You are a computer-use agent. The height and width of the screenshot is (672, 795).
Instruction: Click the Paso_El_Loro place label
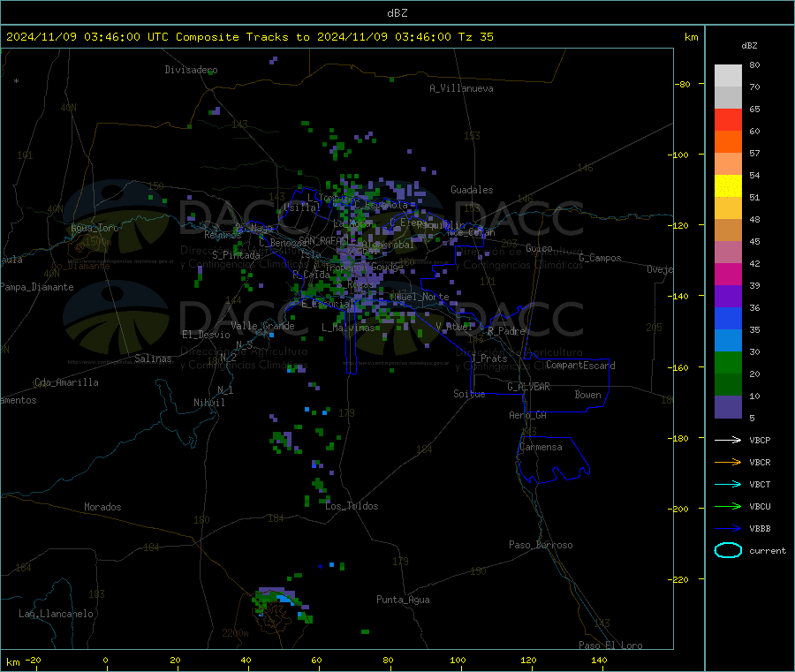click(x=610, y=646)
